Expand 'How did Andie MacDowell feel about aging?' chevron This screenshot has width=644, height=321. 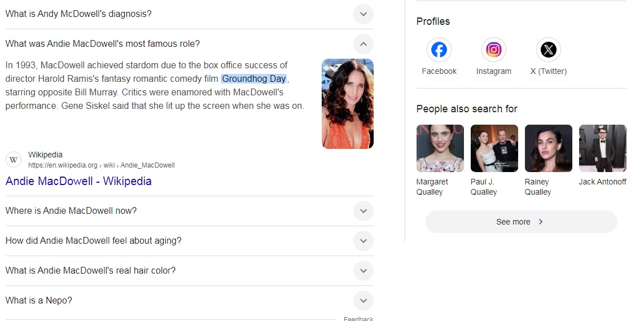pyautogui.click(x=363, y=241)
